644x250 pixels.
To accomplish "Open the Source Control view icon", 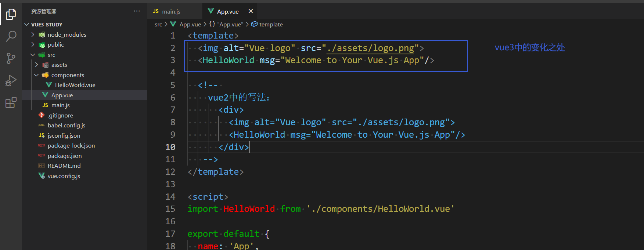I will (x=11, y=58).
